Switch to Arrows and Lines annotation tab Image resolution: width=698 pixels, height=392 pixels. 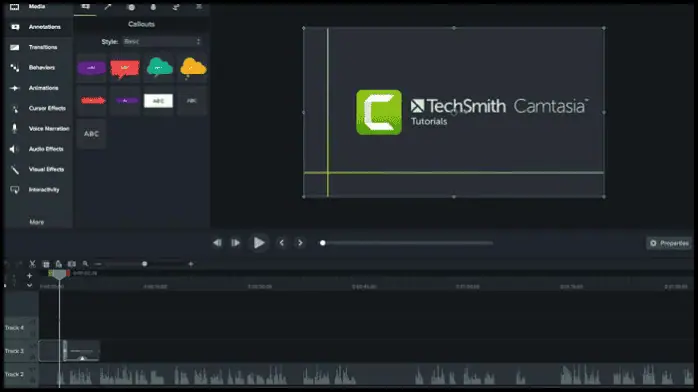click(x=108, y=7)
